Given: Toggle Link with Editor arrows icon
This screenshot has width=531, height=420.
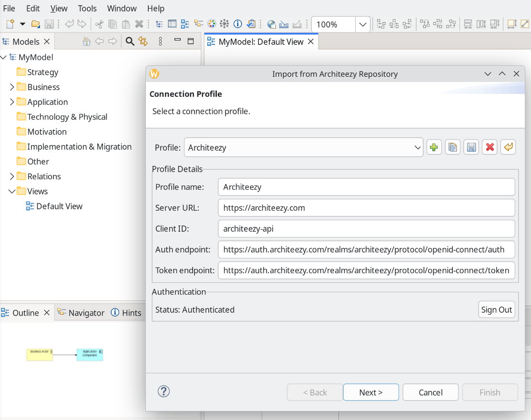Looking at the screenshot, I should [x=143, y=41].
